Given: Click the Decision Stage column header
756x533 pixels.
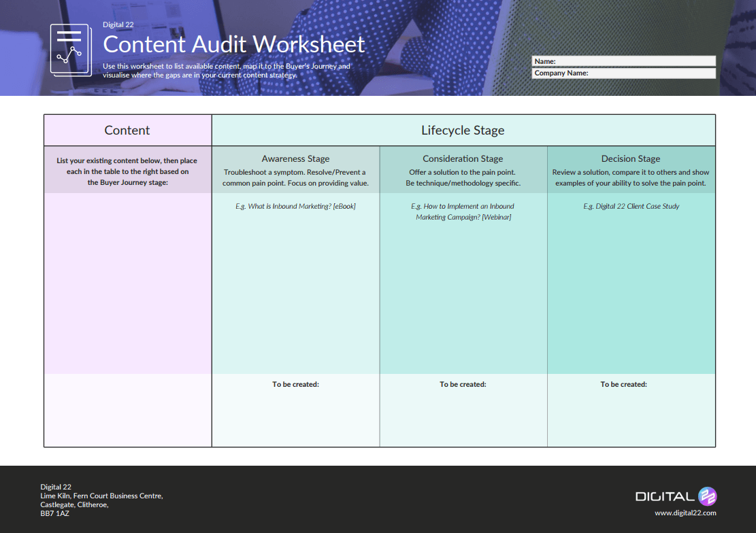Looking at the screenshot, I should [x=630, y=158].
